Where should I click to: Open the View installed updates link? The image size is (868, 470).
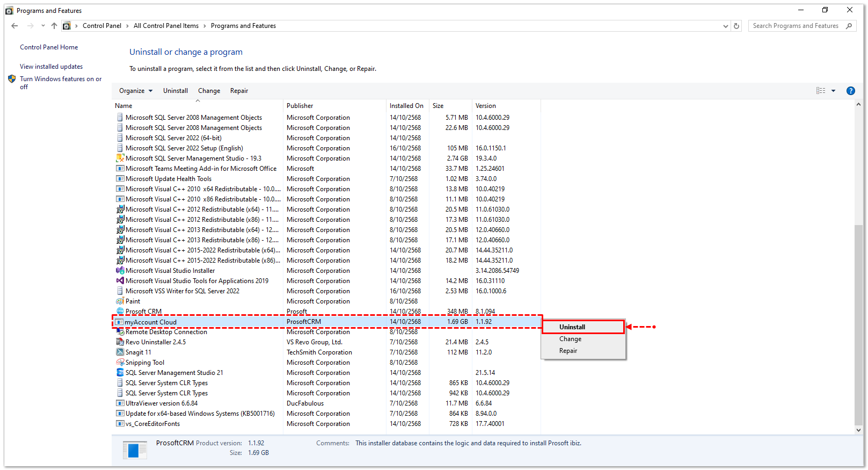click(52, 67)
